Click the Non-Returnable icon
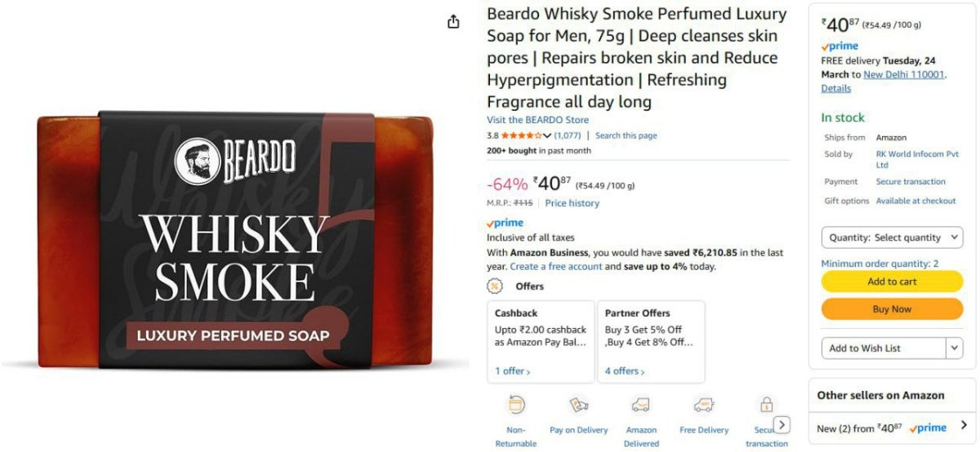The height and width of the screenshot is (452, 980). [x=516, y=405]
